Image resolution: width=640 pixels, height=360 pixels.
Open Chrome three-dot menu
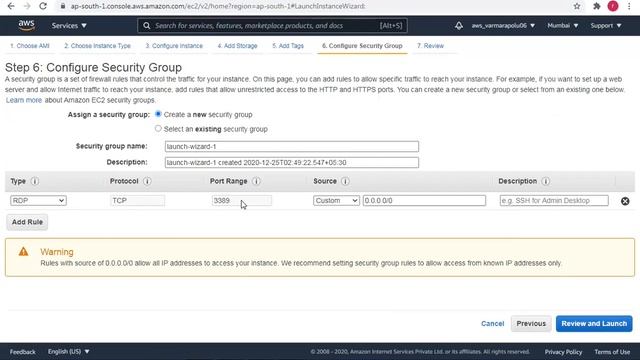(629, 6)
